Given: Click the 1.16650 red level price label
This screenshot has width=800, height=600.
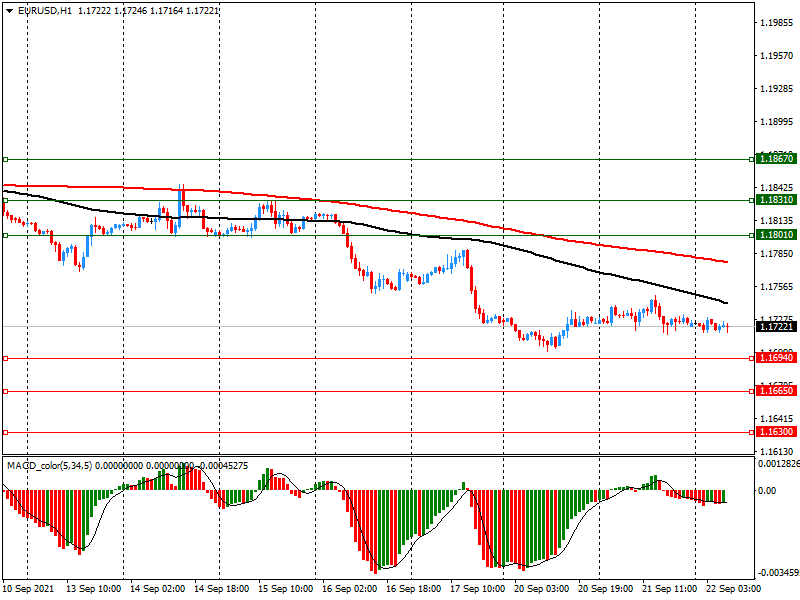Looking at the screenshot, I should point(776,391).
